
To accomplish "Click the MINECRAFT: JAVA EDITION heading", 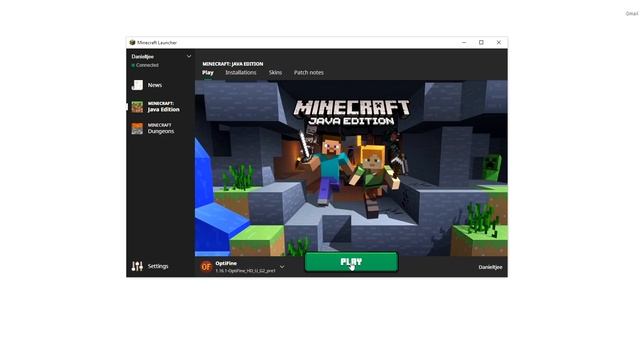I will click(x=233, y=64).
